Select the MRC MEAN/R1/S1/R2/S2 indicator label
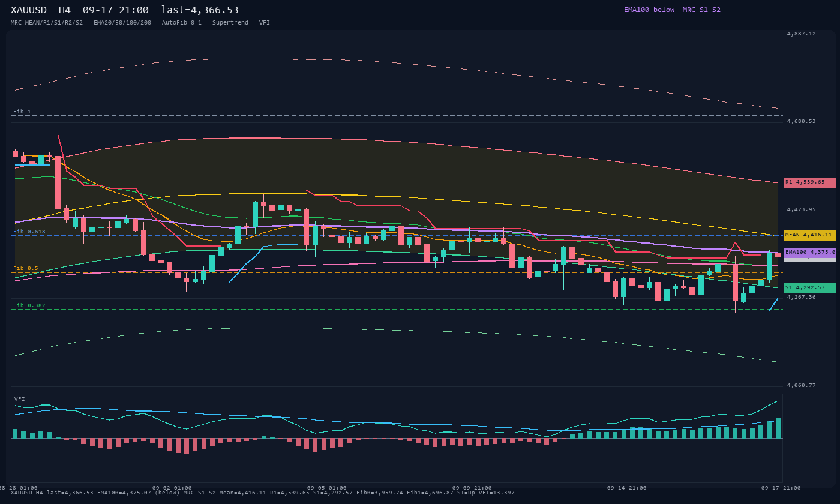This screenshot has width=840, height=504. tap(47, 23)
